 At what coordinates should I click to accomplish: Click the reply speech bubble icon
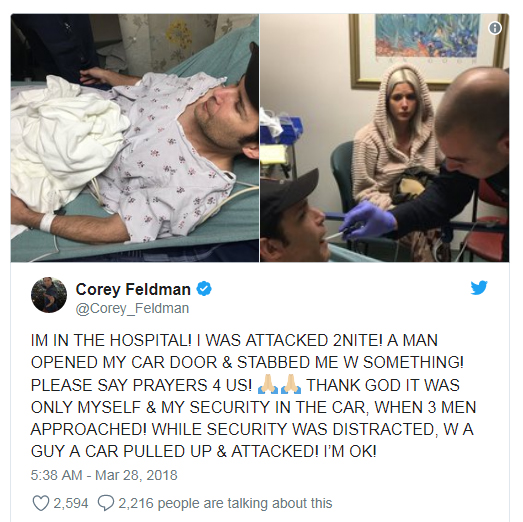[x=106, y=503]
